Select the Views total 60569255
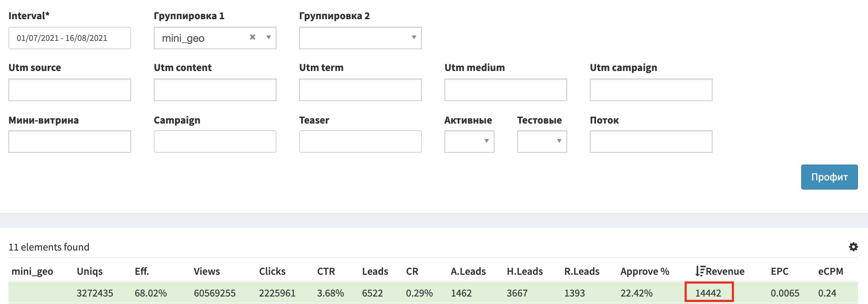Viewport: 868px width, 304px height. tap(215, 293)
